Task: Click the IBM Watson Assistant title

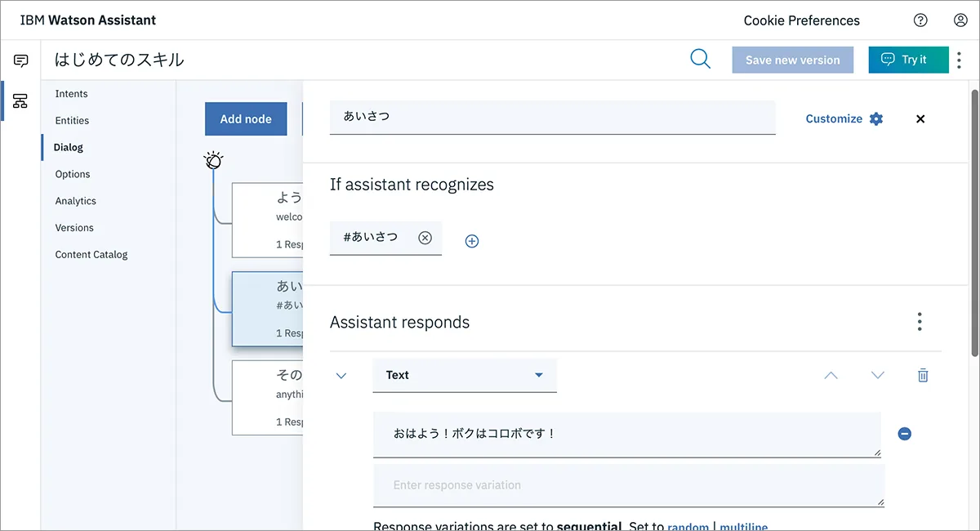Action: coord(88,20)
